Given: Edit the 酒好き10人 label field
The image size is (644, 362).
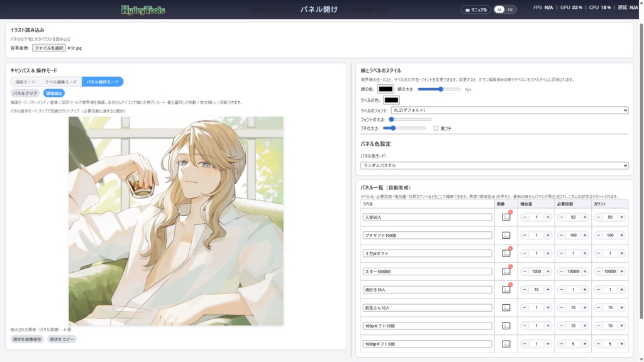Looking at the screenshot, I should point(427,289).
